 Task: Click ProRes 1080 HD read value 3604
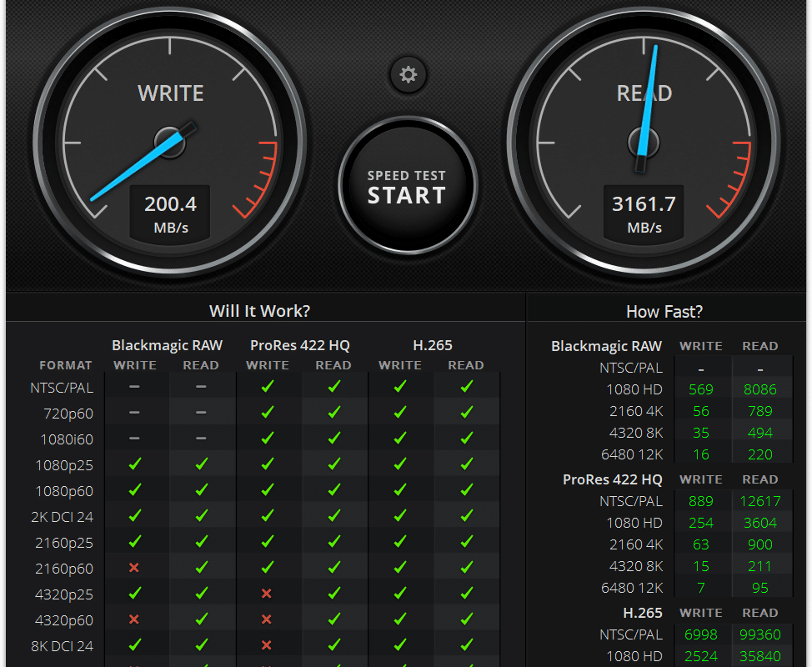760,523
